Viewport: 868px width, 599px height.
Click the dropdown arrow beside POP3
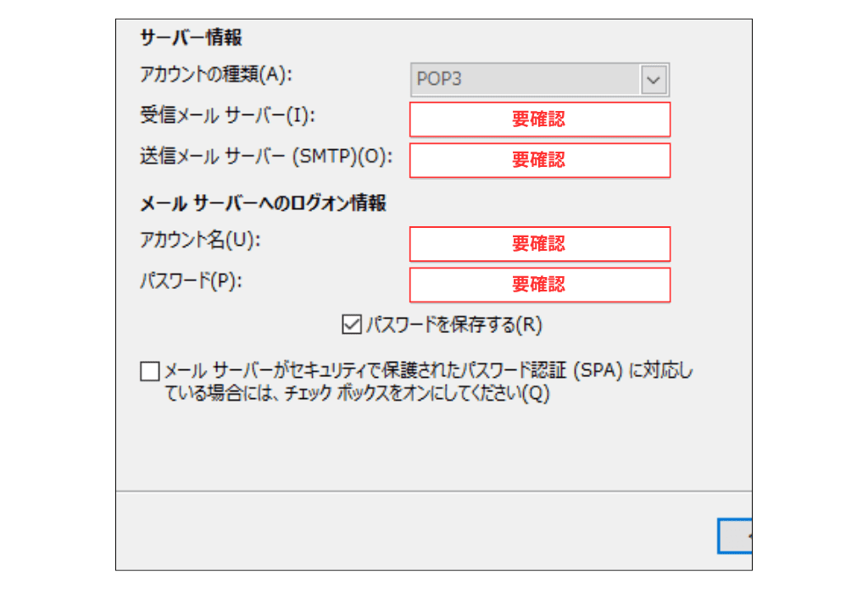click(653, 80)
